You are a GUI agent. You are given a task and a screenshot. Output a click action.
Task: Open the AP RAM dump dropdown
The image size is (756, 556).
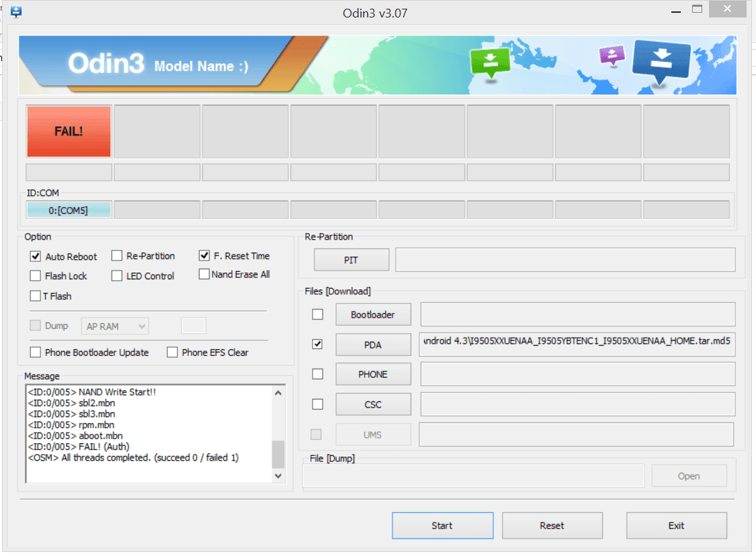coord(115,326)
